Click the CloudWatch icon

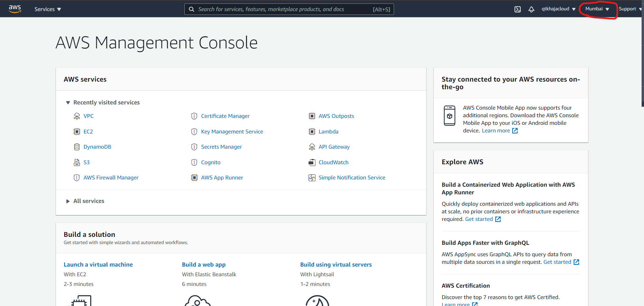click(312, 162)
